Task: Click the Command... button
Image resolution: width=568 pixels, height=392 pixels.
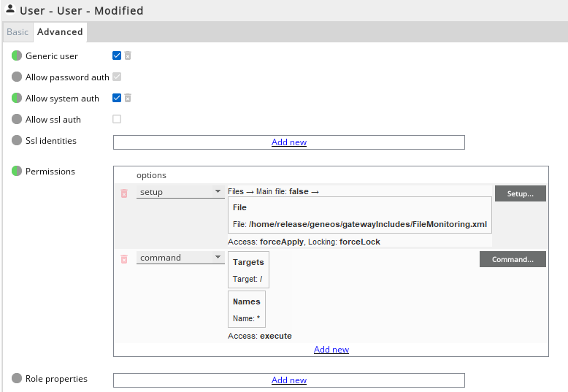Action: pos(513,259)
